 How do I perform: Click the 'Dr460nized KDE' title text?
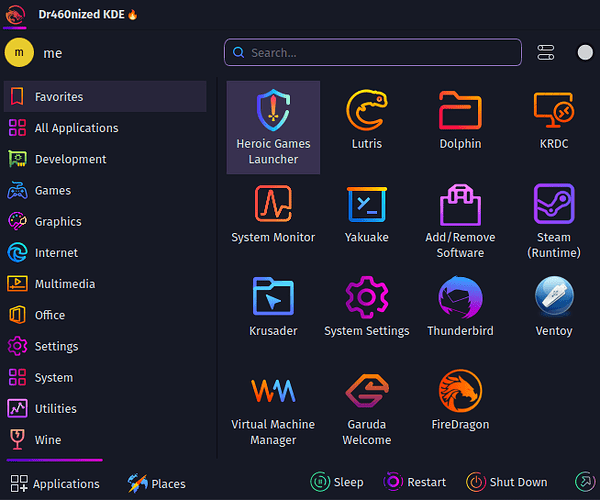point(82,15)
